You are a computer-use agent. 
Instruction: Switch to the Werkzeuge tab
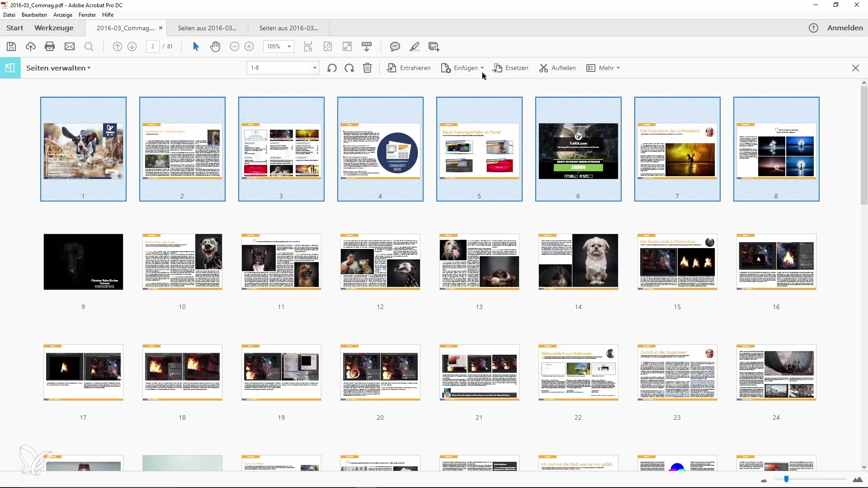pyautogui.click(x=54, y=28)
